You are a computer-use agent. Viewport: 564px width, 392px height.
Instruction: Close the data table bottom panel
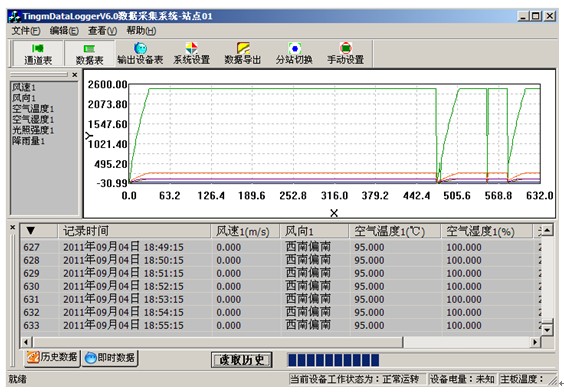click(x=12, y=227)
